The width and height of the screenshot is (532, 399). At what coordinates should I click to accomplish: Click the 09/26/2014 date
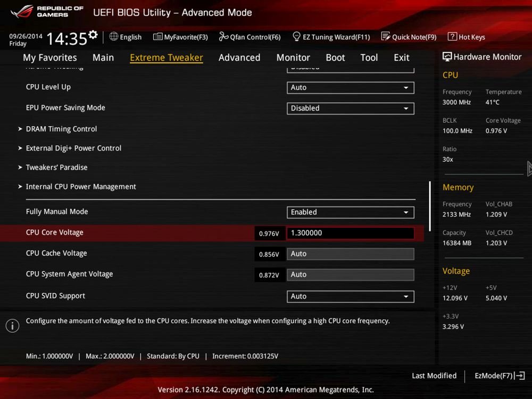click(26, 36)
